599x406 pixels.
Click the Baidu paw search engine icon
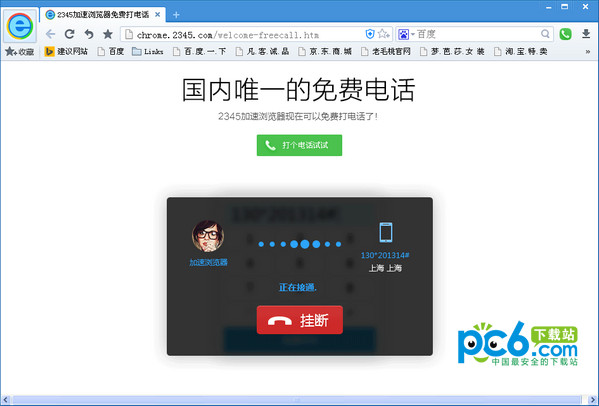[x=403, y=35]
